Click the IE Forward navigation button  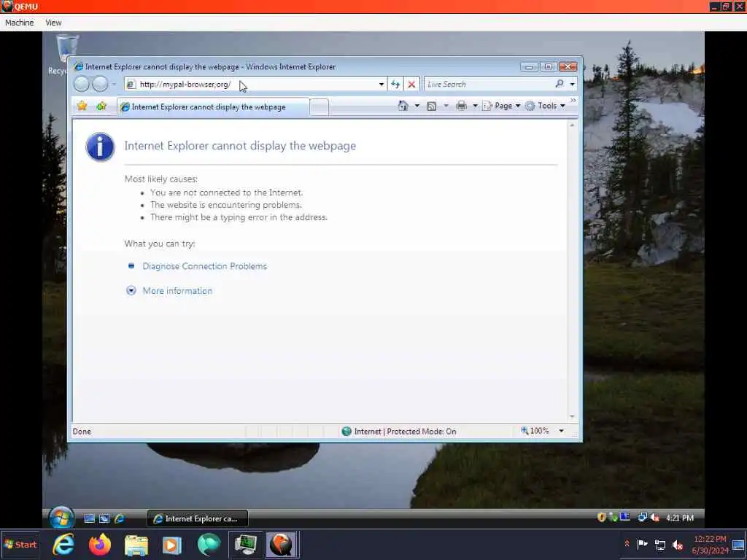(x=99, y=85)
